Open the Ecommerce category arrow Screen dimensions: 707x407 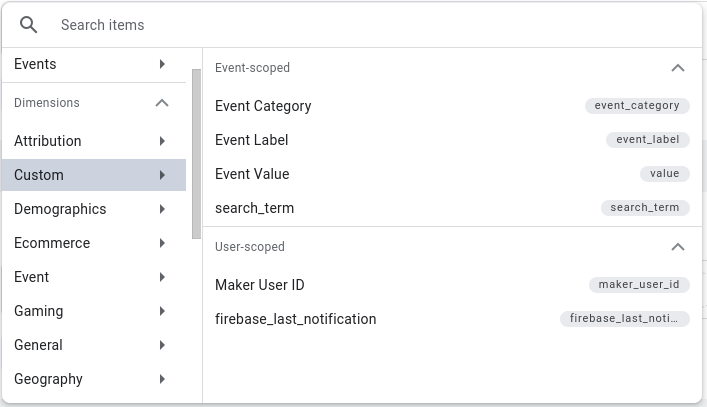pos(162,243)
